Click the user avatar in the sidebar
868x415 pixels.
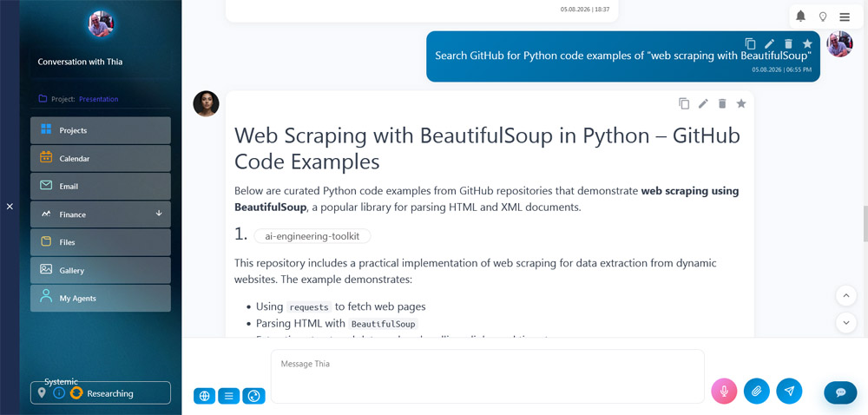point(101,24)
